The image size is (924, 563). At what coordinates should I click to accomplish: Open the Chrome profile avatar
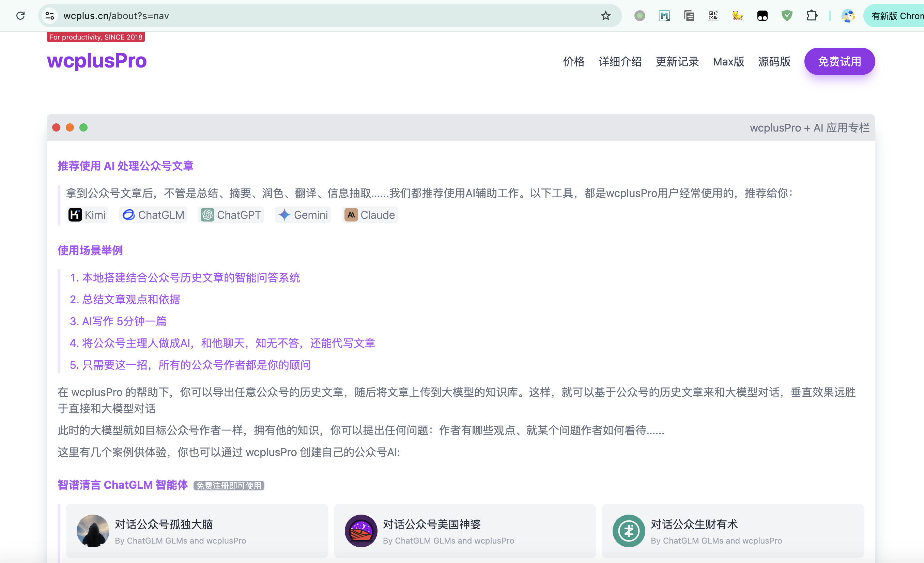point(848,16)
